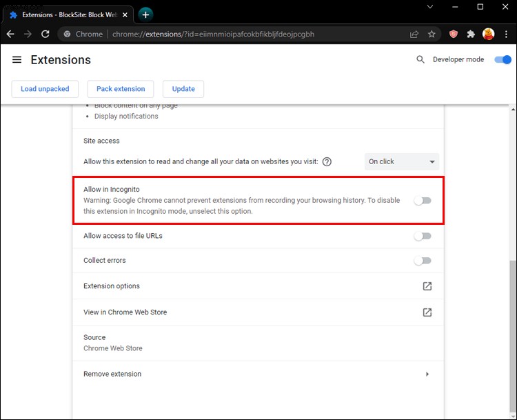517x420 pixels.
Task: Turn on the Collect errors toggle
Action: 423,261
